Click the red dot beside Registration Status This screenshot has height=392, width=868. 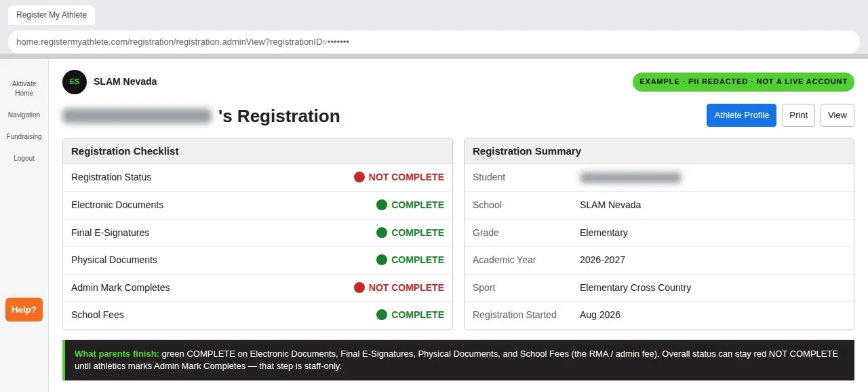pos(359,177)
